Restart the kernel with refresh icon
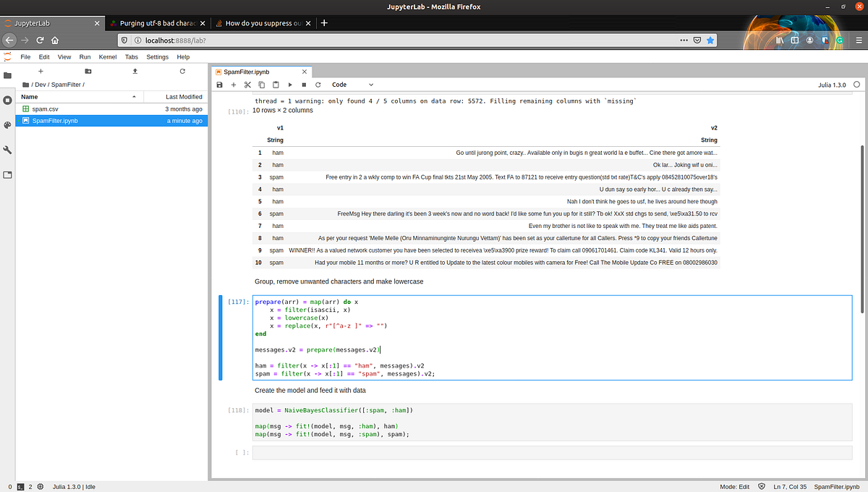This screenshot has width=868, height=492. pyautogui.click(x=318, y=85)
